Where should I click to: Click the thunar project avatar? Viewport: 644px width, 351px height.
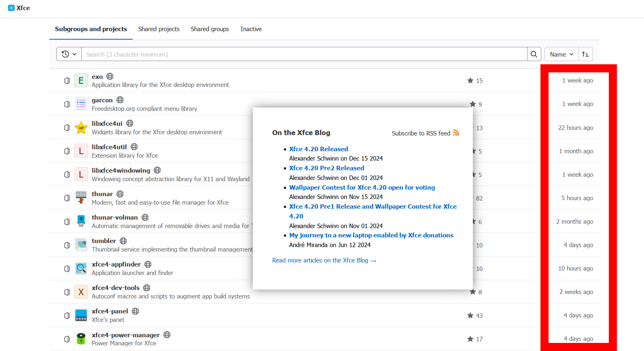click(x=81, y=198)
